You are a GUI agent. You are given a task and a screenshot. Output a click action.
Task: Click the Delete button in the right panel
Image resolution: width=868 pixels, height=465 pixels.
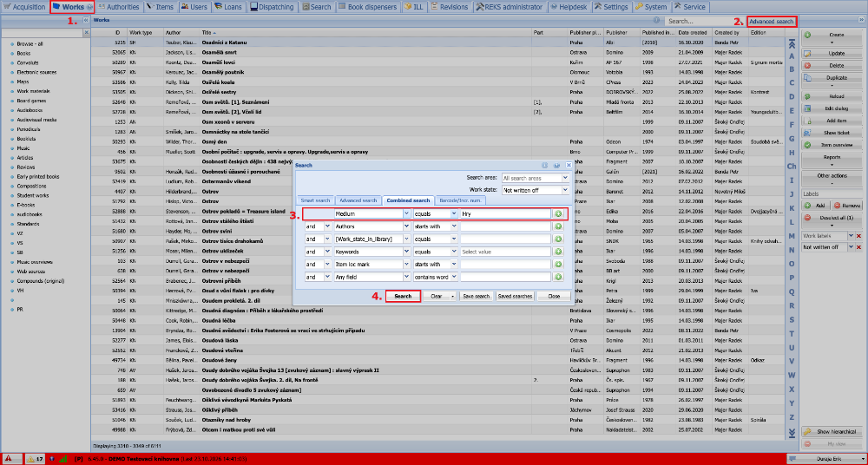[x=832, y=65]
